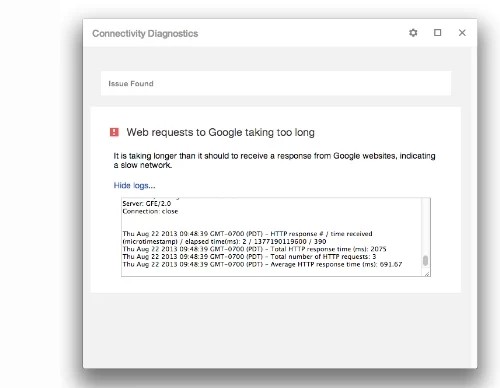Image resolution: width=500 pixels, height=388 pixels.
Task: Click the log box resize grip corner
Action: click(x=427, y=274)
